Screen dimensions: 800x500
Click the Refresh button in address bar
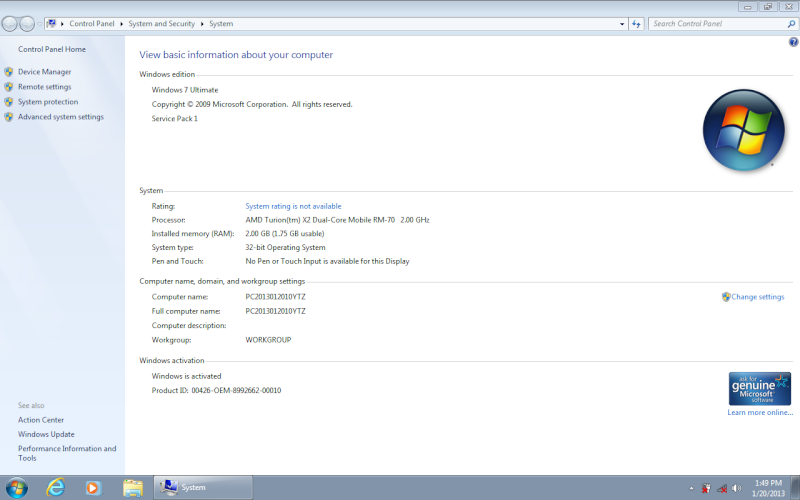tap(636, 24)
